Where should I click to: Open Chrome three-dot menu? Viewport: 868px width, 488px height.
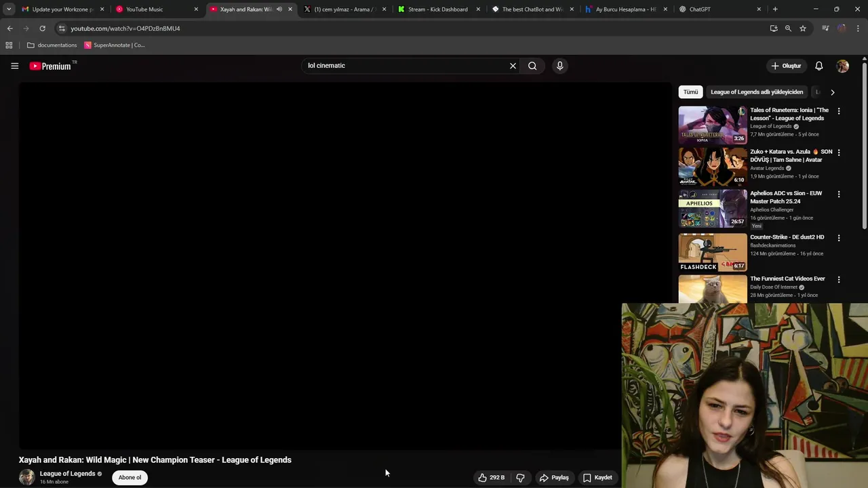[x=858, y=28]
